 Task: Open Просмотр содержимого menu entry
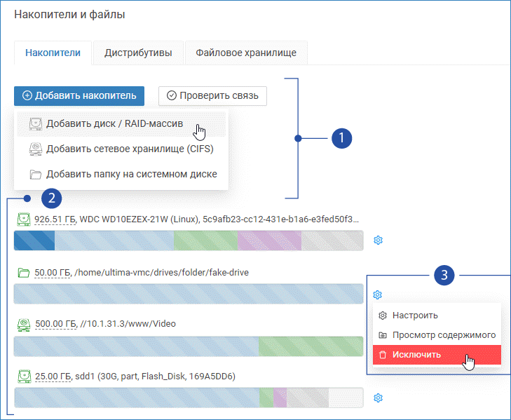(x=443, y=334)
